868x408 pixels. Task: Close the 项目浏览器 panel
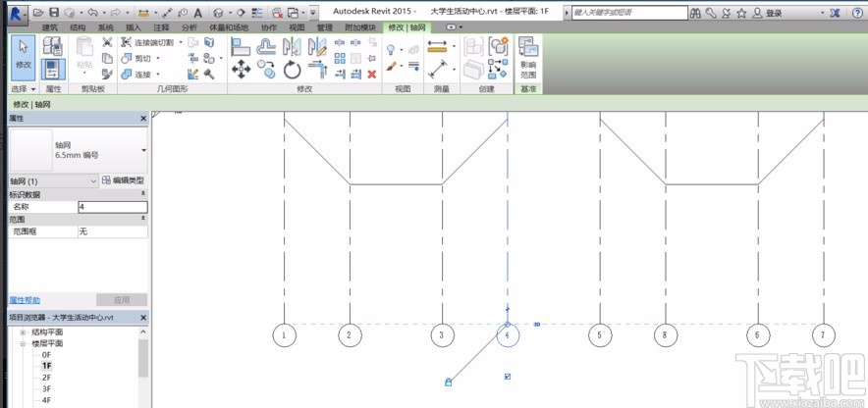tap(143, 318)
